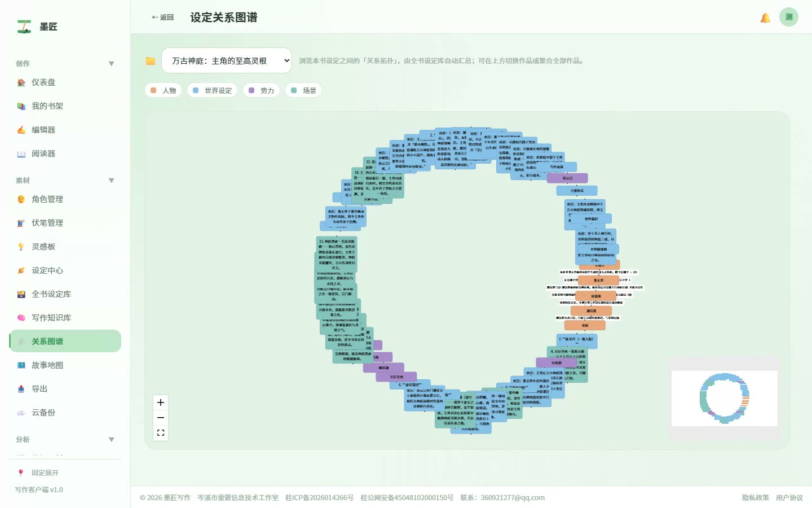
Task: Open the 故事地图 map icon
Action: tap(21, 365)
